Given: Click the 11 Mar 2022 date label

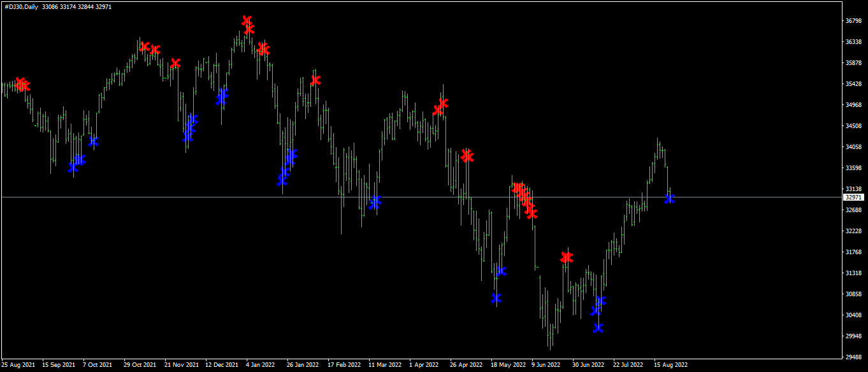Looking at the screenshot, I should tap(385, 366).
